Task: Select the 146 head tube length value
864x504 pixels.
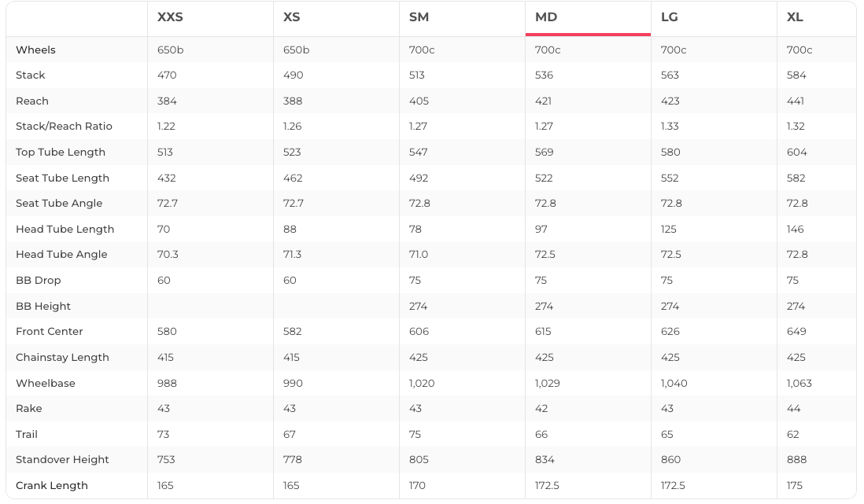Action: [x=796, y=229]
